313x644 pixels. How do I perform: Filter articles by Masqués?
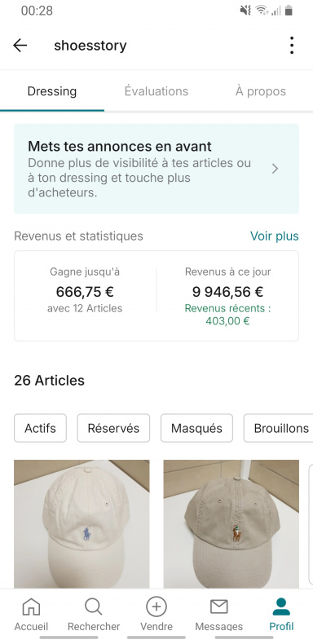[196, 428]
